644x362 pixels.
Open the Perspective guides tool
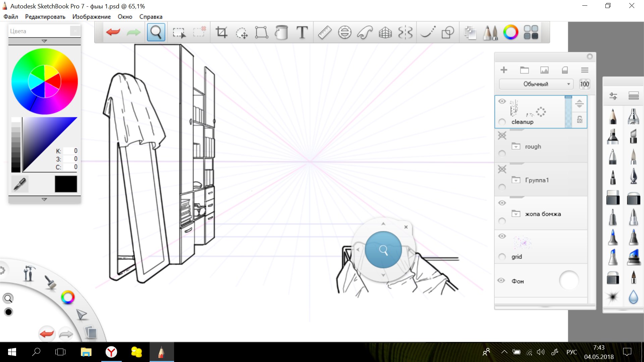tap(386, 32)
